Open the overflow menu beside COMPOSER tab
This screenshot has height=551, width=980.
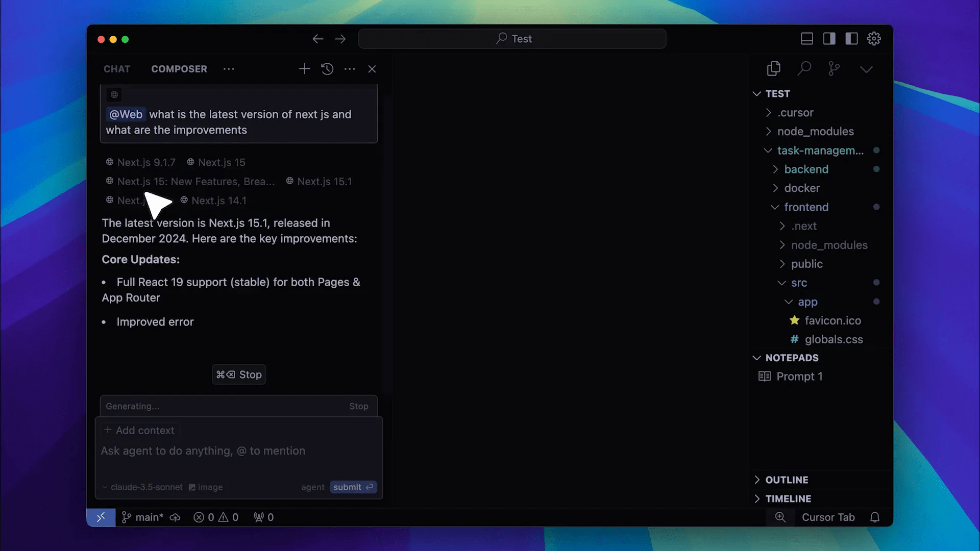[229, 69]
